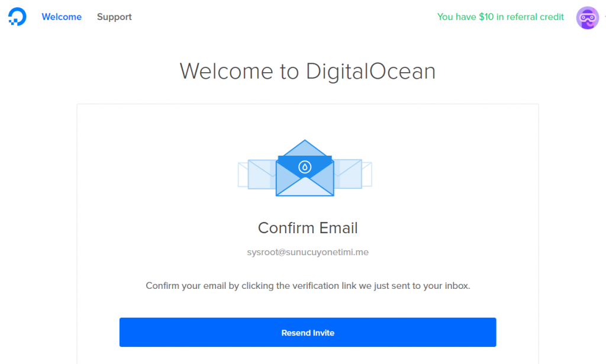Click the faded envelope right of center
The image size is (606, 364).
(348, 174)
